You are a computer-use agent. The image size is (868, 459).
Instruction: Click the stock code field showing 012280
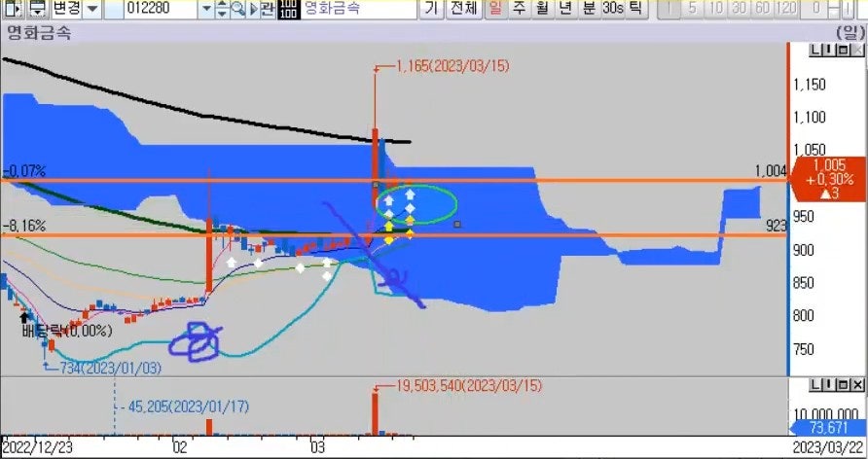(x=162, y=9)
